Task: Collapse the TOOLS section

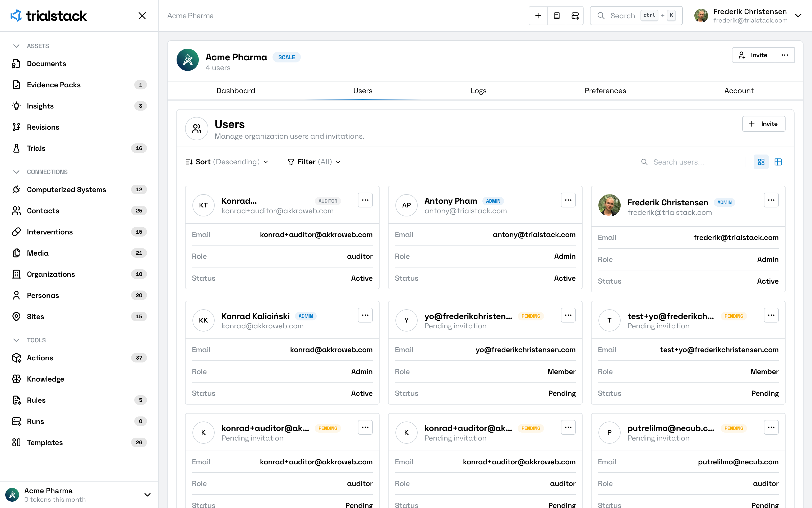Action: [16, 340]
